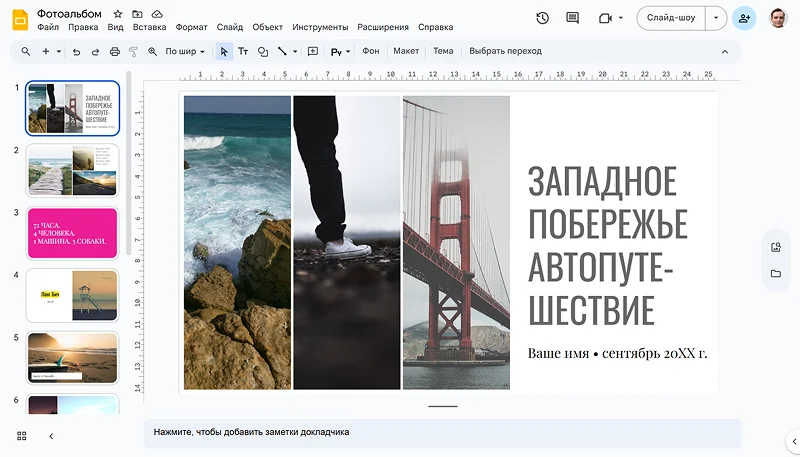Open the Объект menu
Screen dimensions: 800x457
tap(267, 27)
